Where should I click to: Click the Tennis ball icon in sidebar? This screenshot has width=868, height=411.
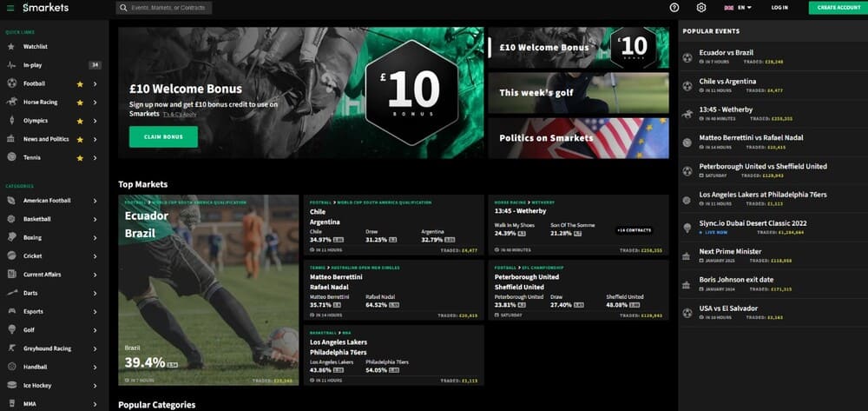click(11, 157)
